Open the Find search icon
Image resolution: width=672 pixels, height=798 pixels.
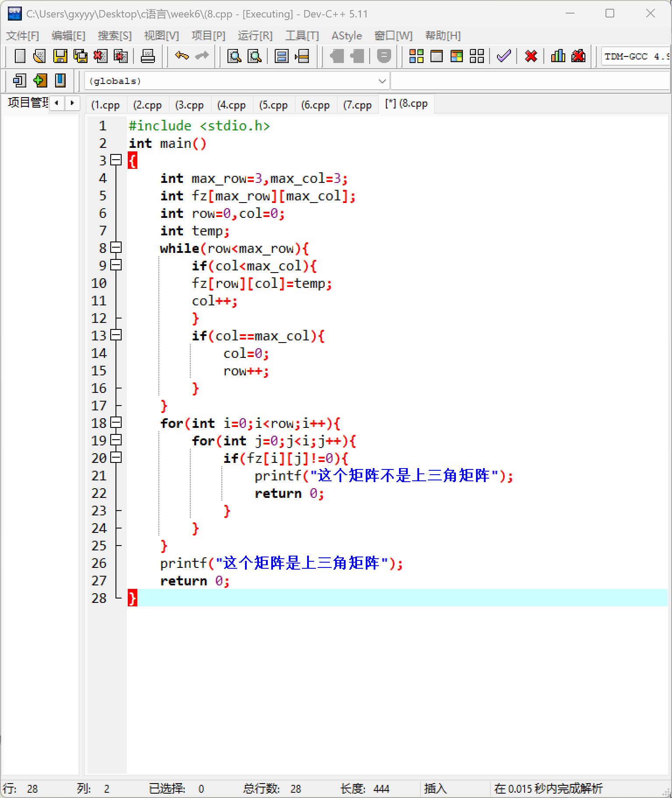(x=234, y=56)
